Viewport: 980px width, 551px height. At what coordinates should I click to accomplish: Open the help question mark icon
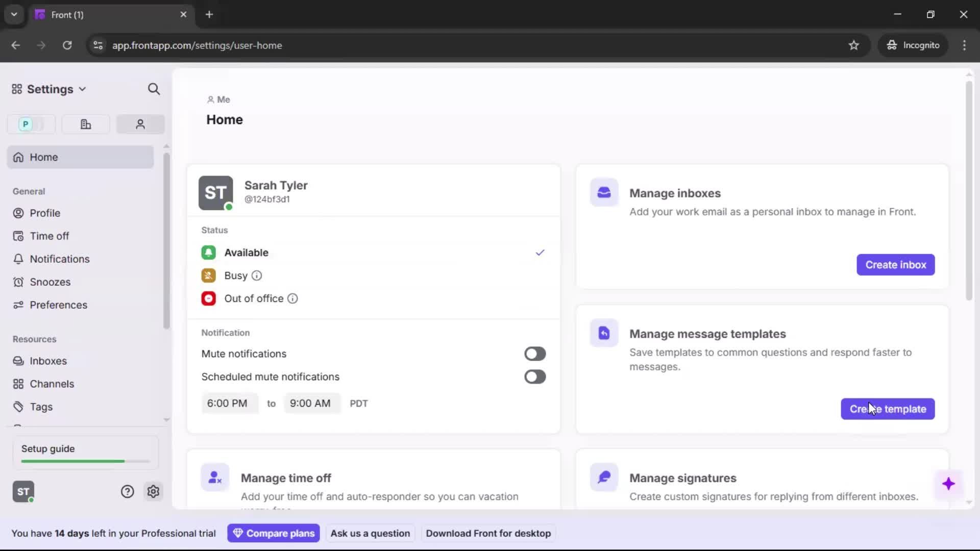pos(127,491)
